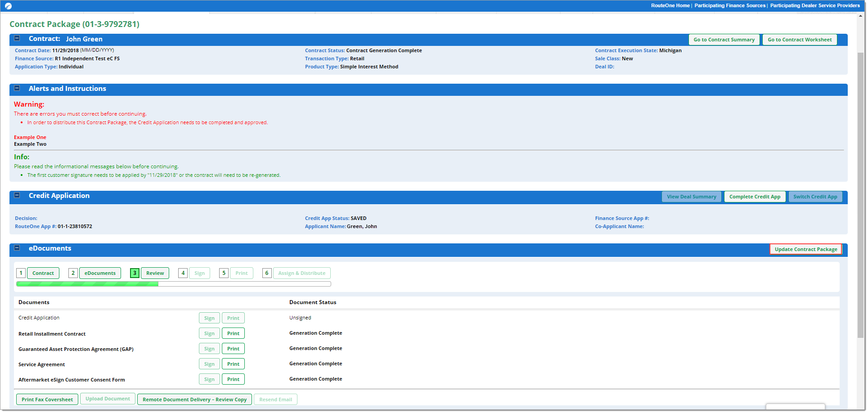Screen dimensions: 868x413
Task: Click 'Simple Interest Method' product type
Action: (369, 67)
